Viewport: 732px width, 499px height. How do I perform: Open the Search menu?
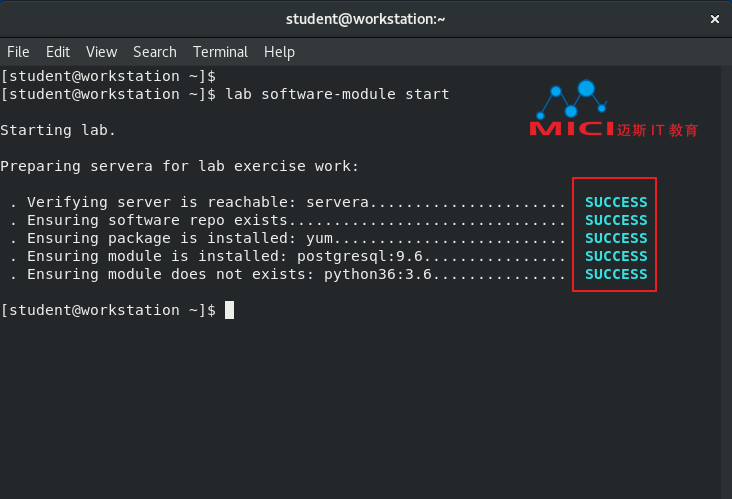pyautogui.click(x=155, y=52)
